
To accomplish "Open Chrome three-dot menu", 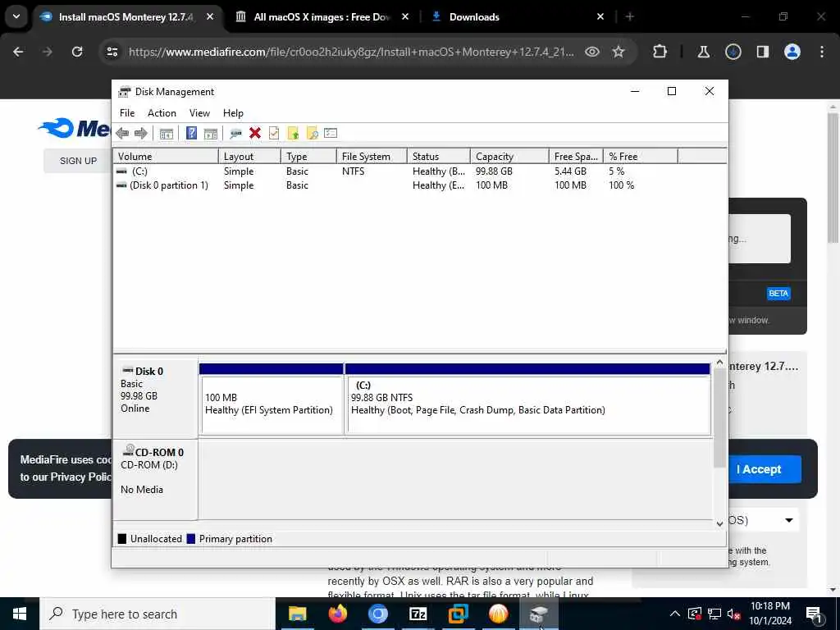I will [822, 52].
